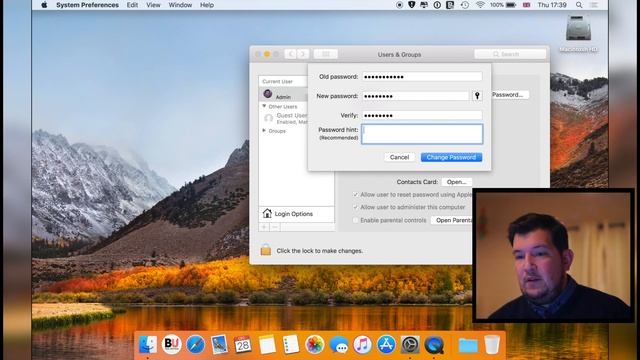The width and height of the screenshot is (640, 360).
Task: Launch the BU app in the dock
Action: pos(171,344)
